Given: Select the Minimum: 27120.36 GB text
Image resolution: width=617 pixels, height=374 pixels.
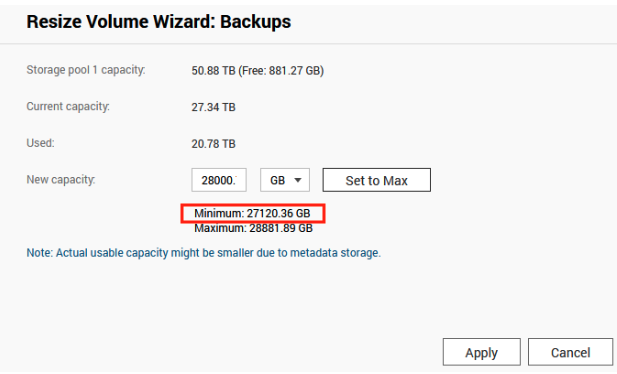Looking at the screenshot, I should [x=252, y=213].
